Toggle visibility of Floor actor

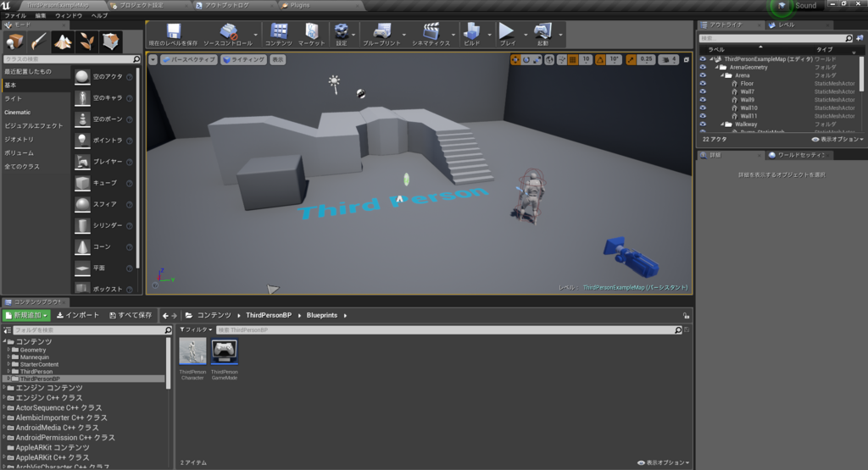(x=703, y=84)
